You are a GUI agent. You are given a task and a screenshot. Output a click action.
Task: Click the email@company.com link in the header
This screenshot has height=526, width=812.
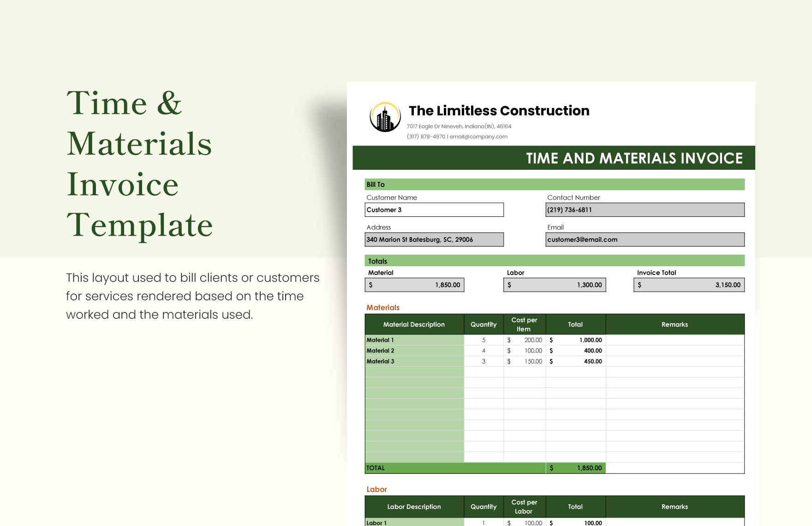(478, 137)
